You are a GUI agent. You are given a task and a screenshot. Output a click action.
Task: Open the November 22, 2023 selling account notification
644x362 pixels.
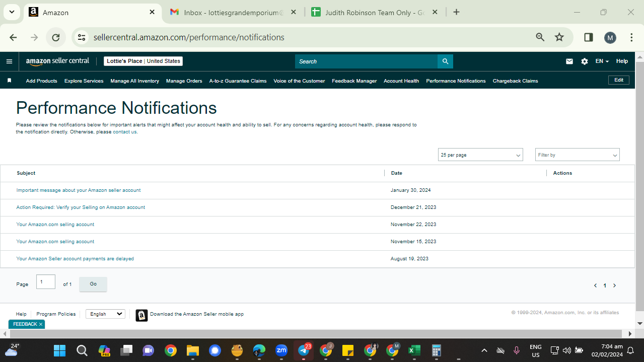coord(55,225)
